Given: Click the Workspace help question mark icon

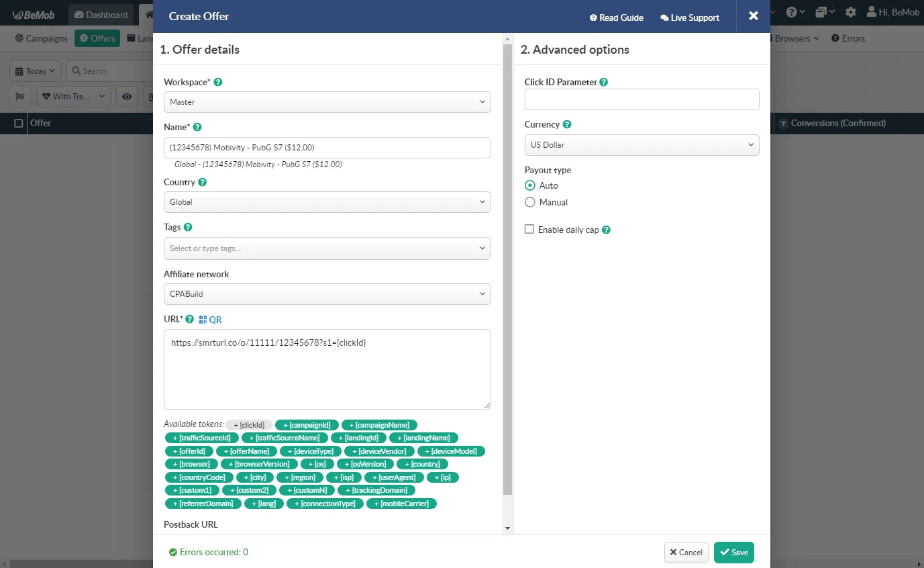Looking at the screenshot, I should tap(217, 82).
